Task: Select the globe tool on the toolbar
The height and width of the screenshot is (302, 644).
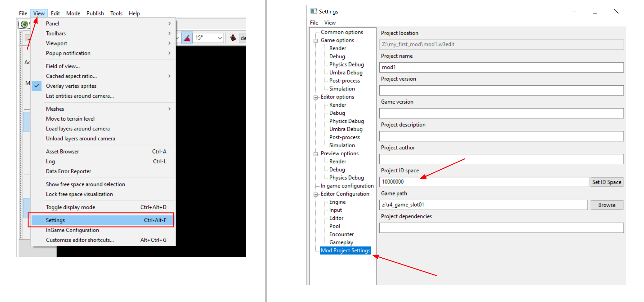Action: (25, 24)
